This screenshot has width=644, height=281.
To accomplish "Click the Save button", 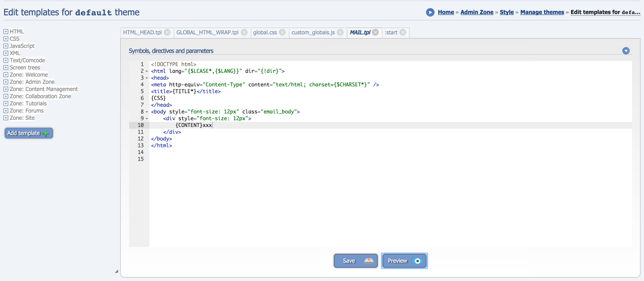I will 355,261.
